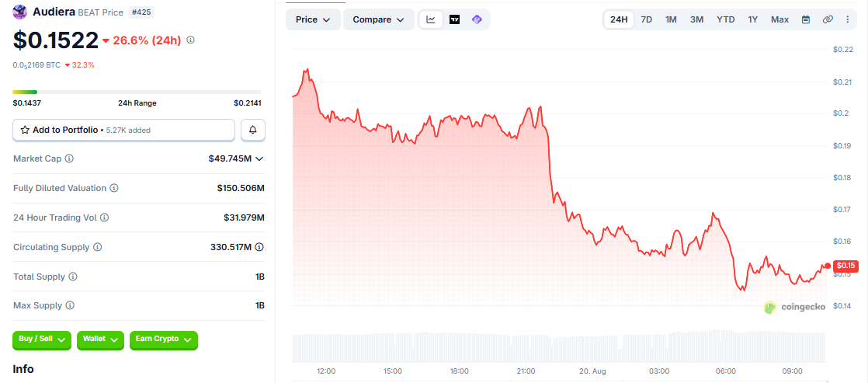
Task: Select the 3M time range tab
Action: [696, 19]
